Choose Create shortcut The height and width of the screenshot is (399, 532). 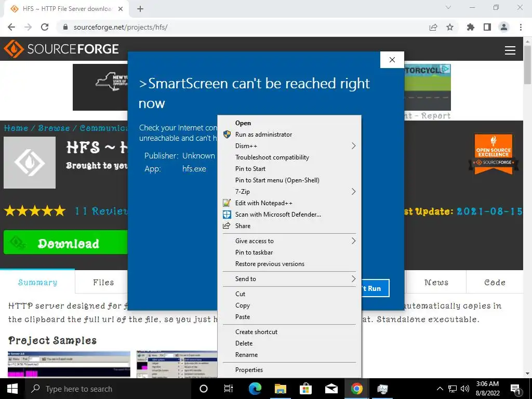pyautogui.click(x=289, y=332)
